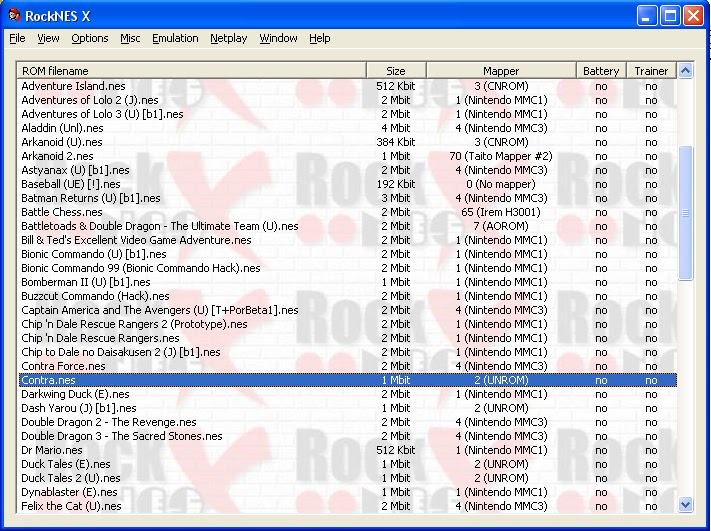Select Double Dragon 2 - The Revenge.nes
711x531 pixels.
(347, 423)
